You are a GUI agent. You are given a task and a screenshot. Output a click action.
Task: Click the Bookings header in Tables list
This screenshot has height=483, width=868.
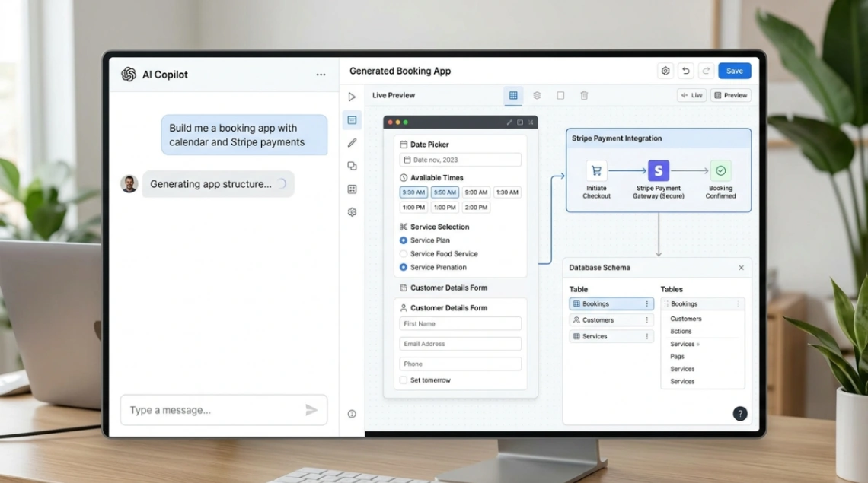click(x=703, y=303)
